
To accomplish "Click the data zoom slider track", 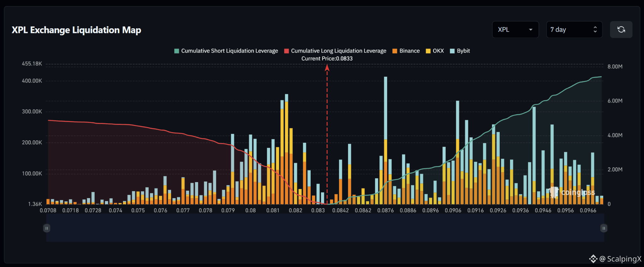I will (325, 228).
